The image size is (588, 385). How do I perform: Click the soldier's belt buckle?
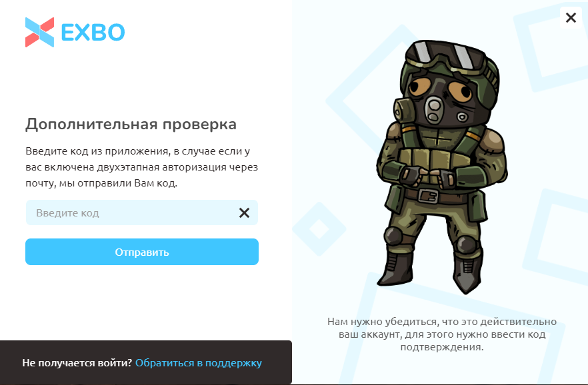[428, 195]
